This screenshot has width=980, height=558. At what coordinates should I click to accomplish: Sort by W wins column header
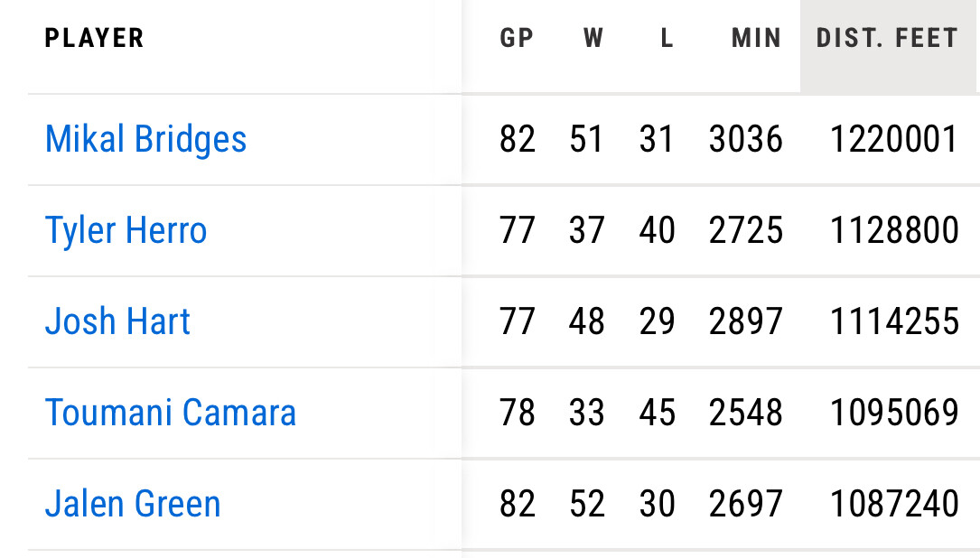[x=593, y=38]
